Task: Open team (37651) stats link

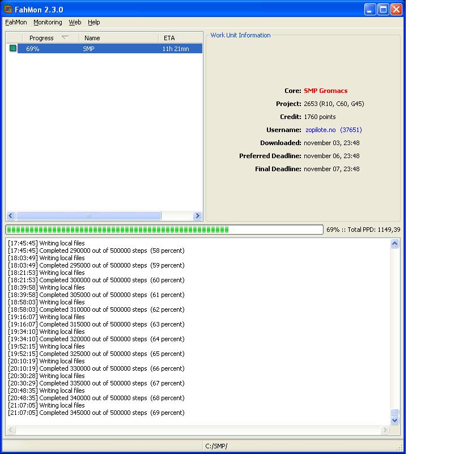Action: click(351, 130)
